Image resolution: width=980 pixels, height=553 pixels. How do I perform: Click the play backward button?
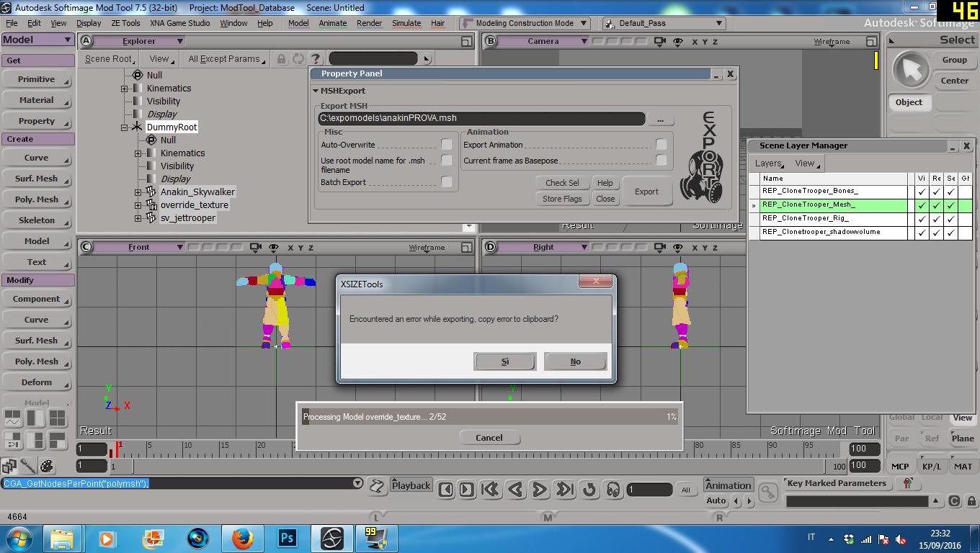point(514,490)
